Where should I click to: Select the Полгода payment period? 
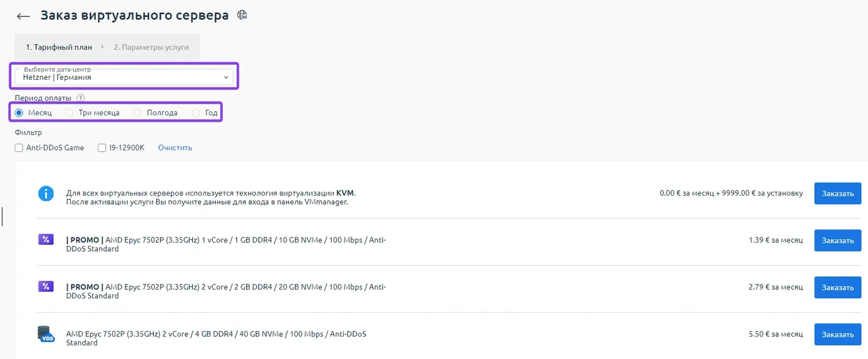coord(137,113)
